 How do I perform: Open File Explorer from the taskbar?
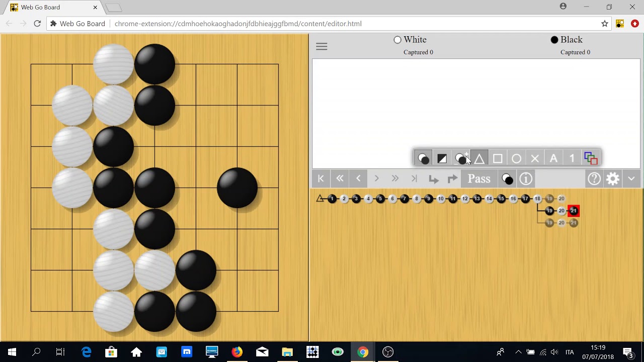287,352
